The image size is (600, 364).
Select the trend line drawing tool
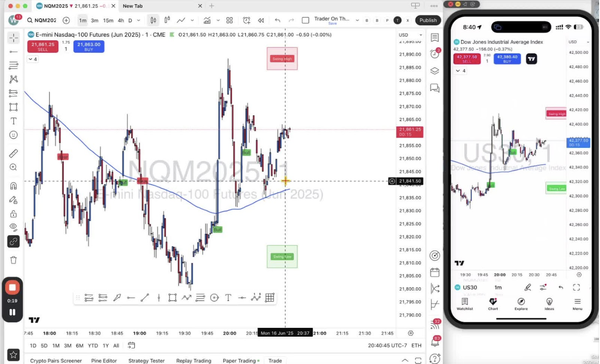tap(14, 52)
